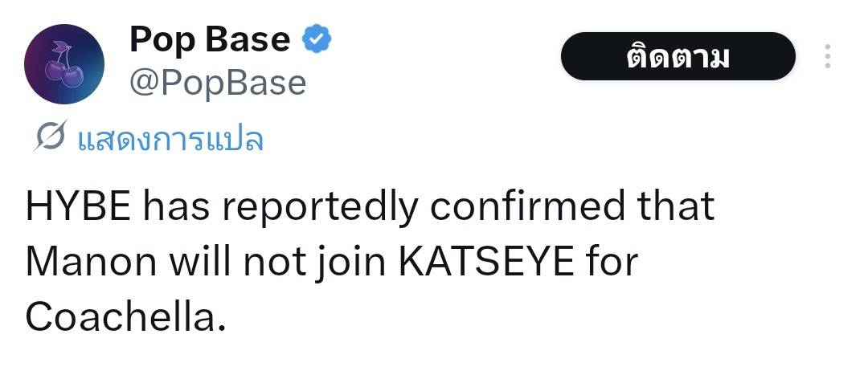Viewport: 868px width, 379px height.
Task: Click the word has in the tweet
Action: (x=177, y=206)
